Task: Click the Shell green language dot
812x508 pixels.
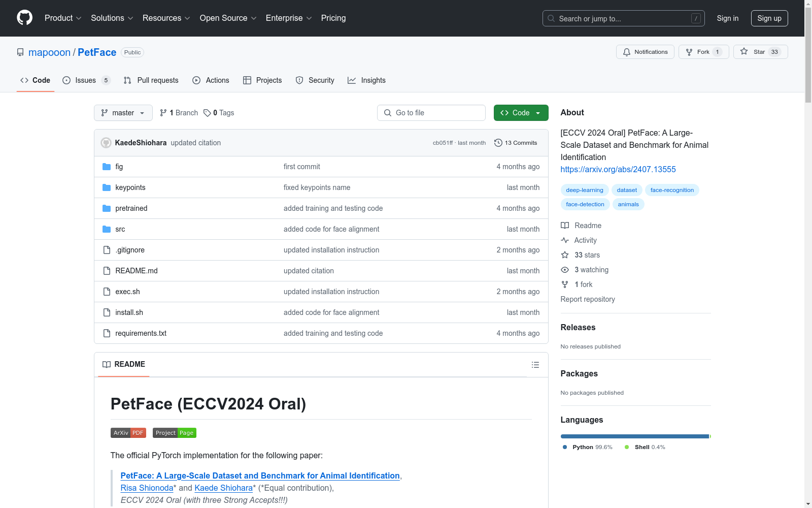Action: pyautogui.click(x=627, y=447)
